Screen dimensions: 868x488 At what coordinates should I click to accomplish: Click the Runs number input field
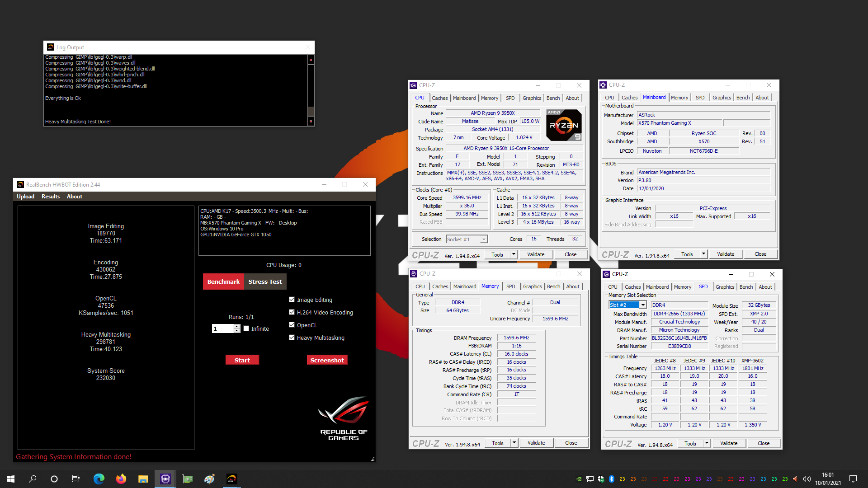222,328
